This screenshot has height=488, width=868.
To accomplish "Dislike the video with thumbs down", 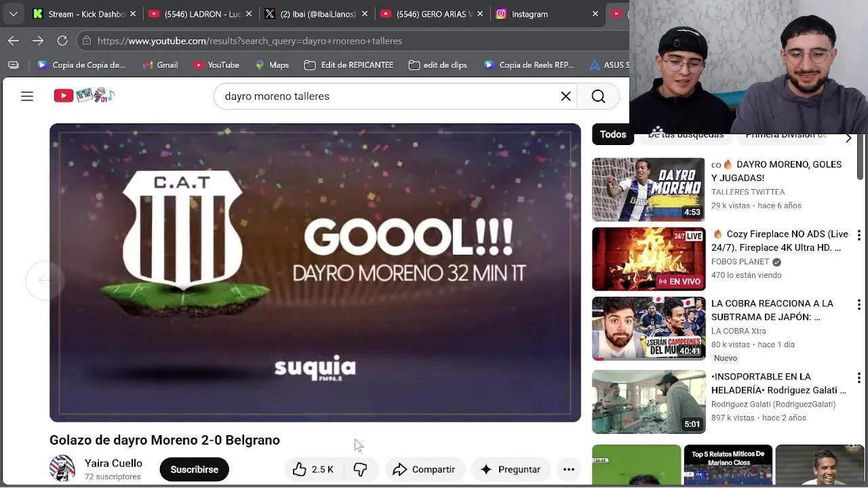I will (x=360, y=469).
